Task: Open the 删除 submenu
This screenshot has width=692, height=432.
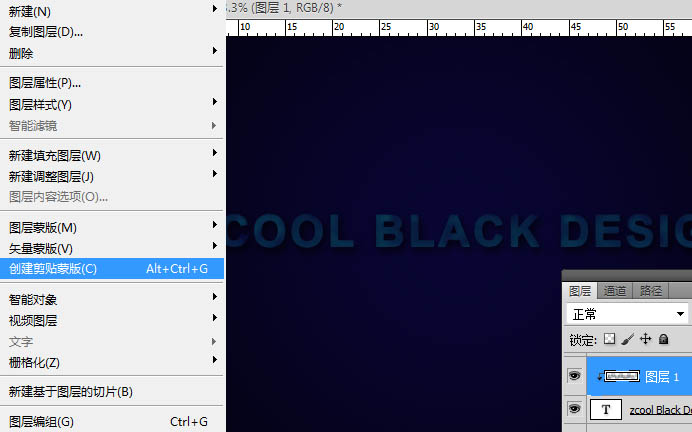Action: tap(112, 53)
